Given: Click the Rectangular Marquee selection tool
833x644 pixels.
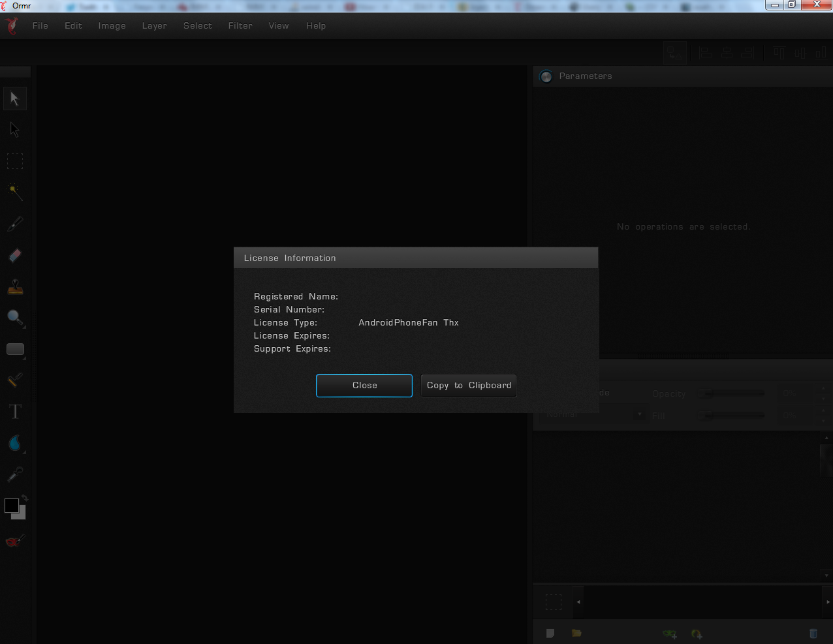Looking at the screenshot, I should click(x=15, y=161).
